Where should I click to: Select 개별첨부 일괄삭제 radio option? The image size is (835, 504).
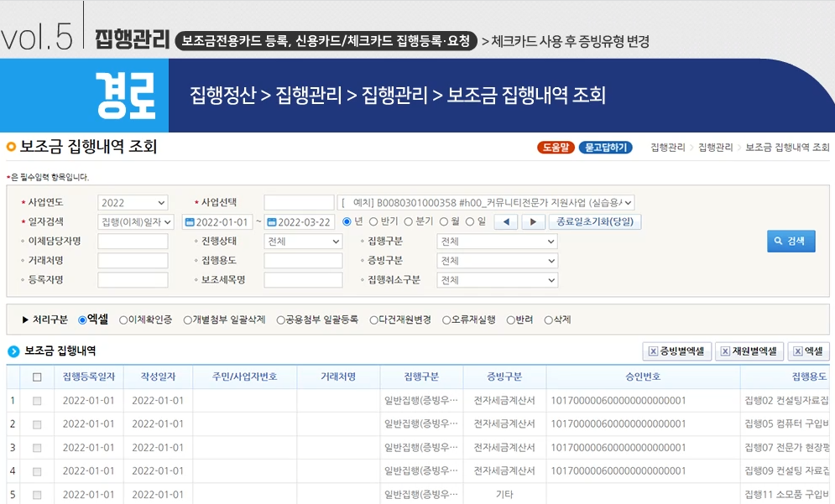point(187,320)
